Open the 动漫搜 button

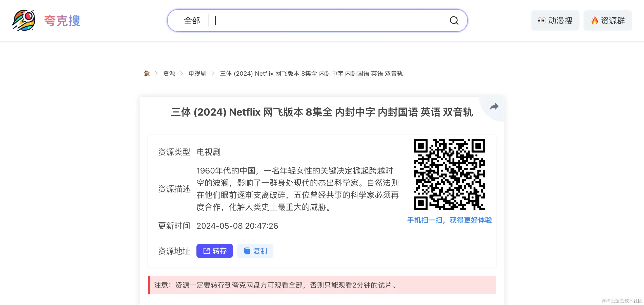pos(555,20)
